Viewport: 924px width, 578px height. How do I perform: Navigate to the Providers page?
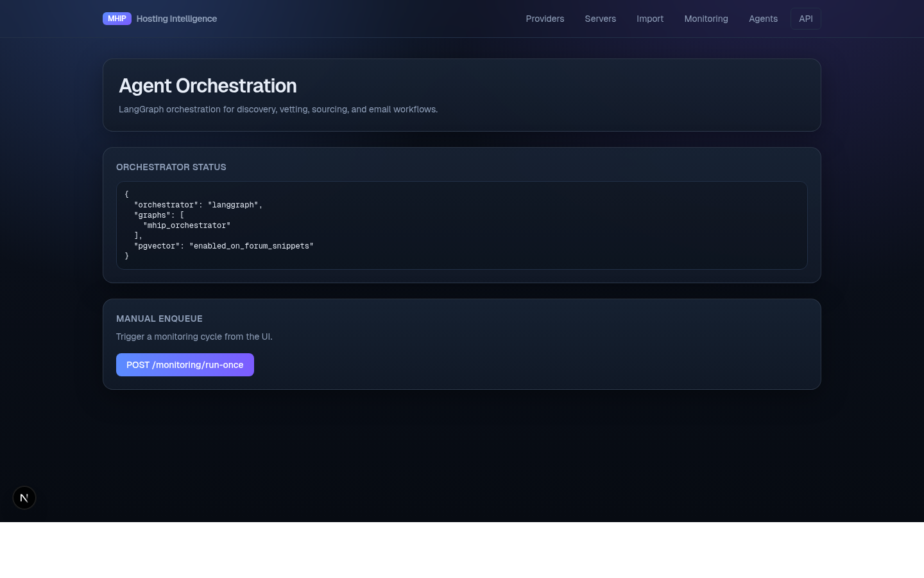tap(545, 19)
